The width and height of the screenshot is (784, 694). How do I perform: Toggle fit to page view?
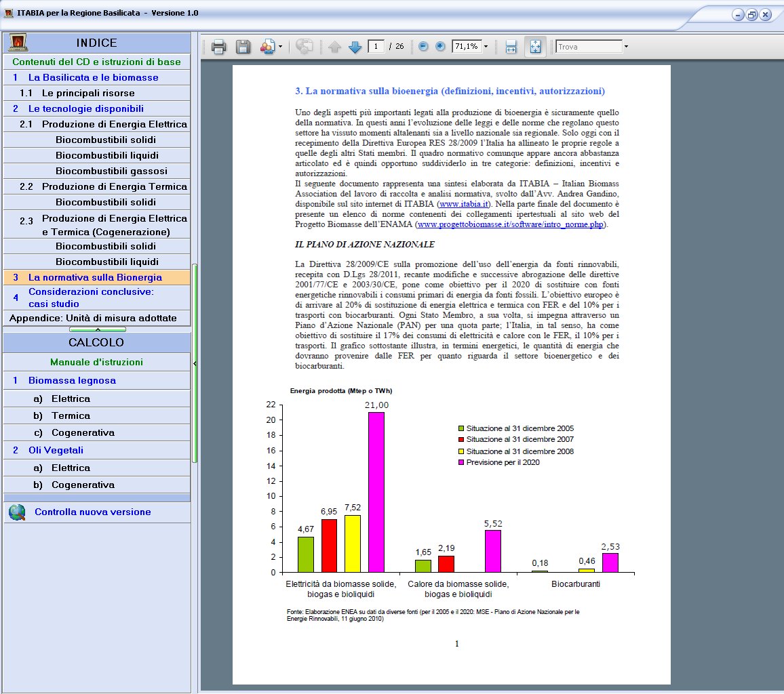[x=535, y=47]
